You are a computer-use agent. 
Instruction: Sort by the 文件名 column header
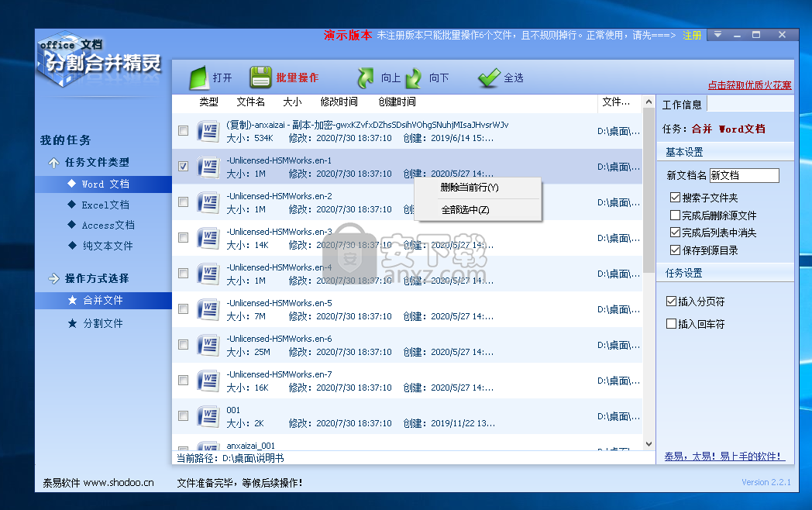click(250, 102)
